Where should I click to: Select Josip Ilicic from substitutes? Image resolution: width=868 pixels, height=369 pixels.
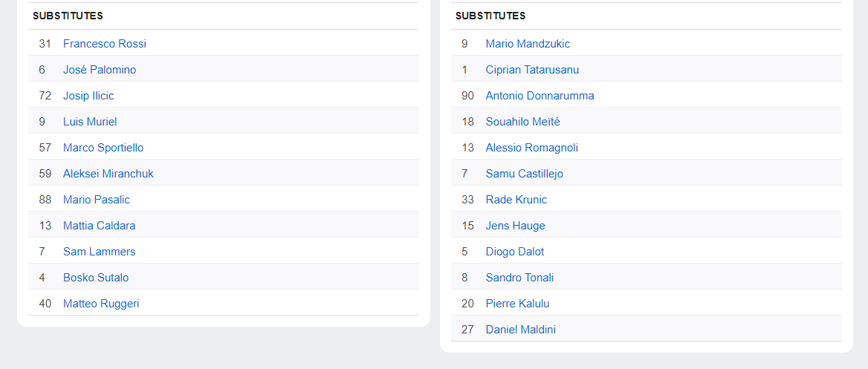tap(88, 96)
